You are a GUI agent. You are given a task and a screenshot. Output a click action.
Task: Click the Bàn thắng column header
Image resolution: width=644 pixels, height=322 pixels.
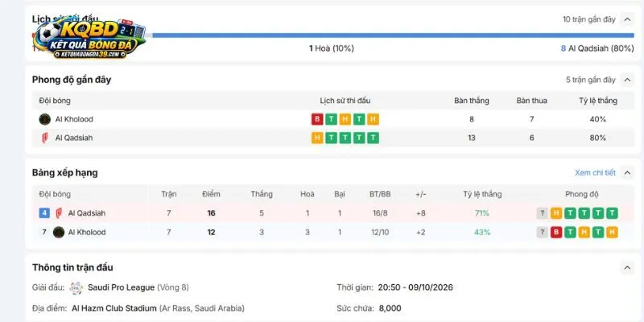click(472, 101)
